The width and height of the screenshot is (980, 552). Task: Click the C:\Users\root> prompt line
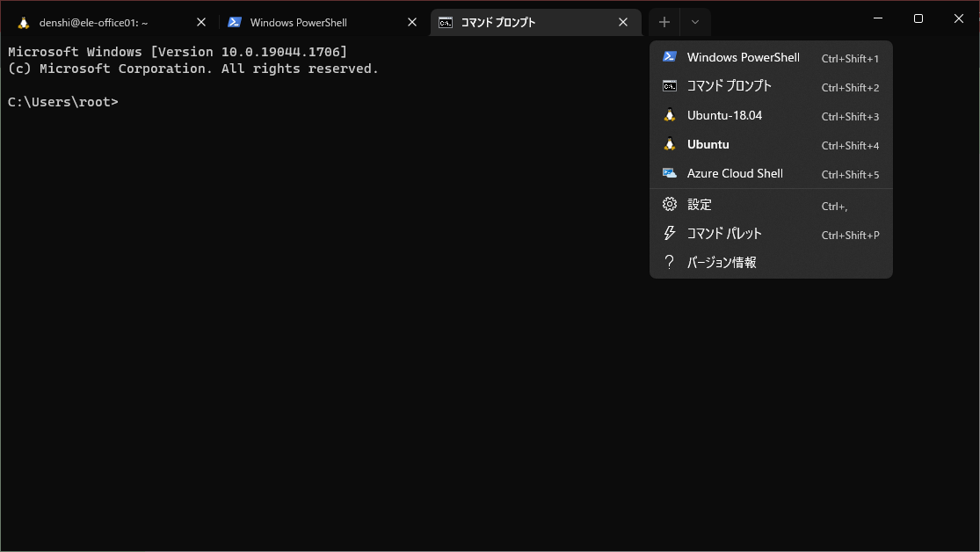coord(63,102)
